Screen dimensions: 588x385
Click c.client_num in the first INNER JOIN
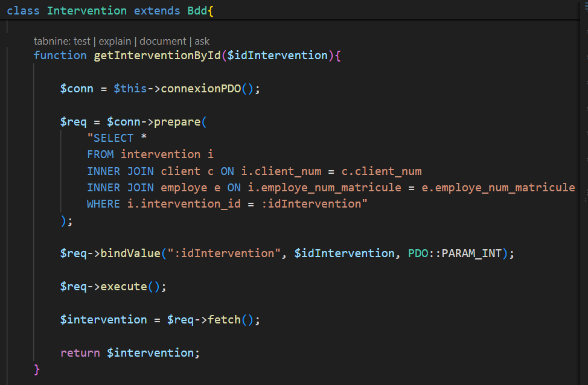[x=381, y=171]
